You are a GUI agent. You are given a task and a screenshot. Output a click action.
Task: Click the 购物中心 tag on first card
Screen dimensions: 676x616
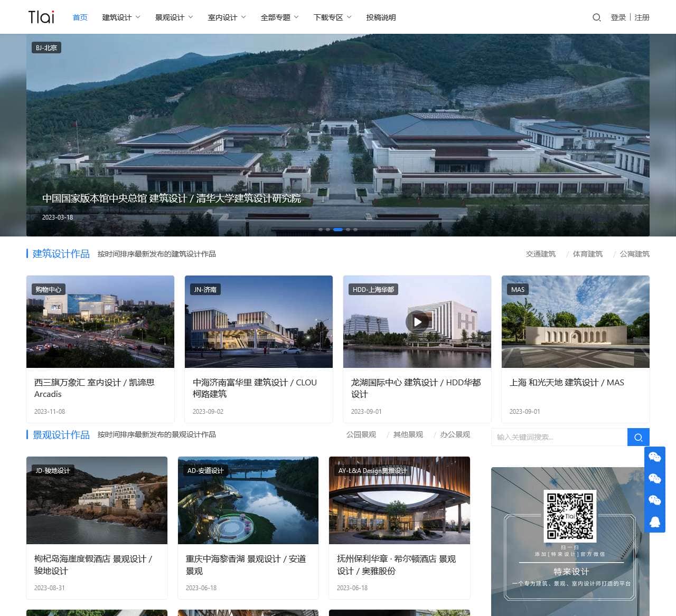49,290
